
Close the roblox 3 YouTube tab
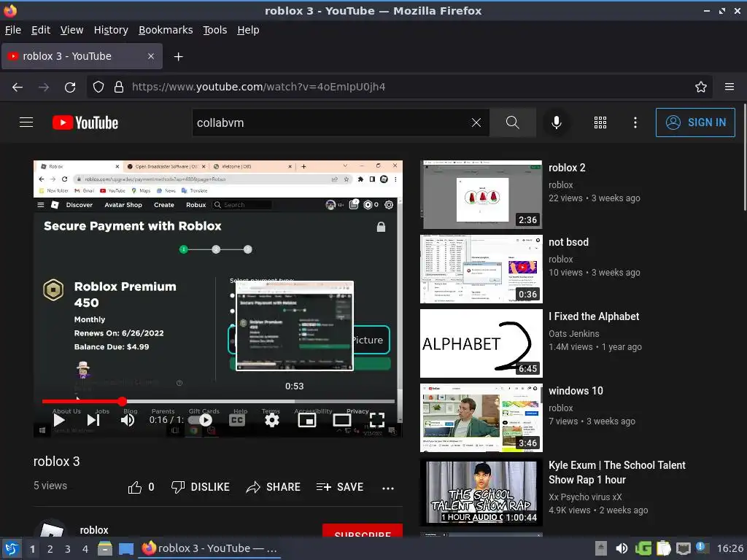coord(150,56)
